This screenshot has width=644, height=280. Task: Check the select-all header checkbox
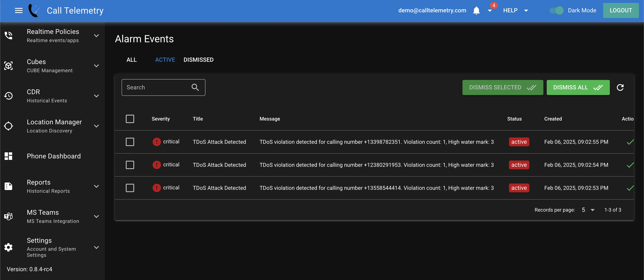point(130,119)
